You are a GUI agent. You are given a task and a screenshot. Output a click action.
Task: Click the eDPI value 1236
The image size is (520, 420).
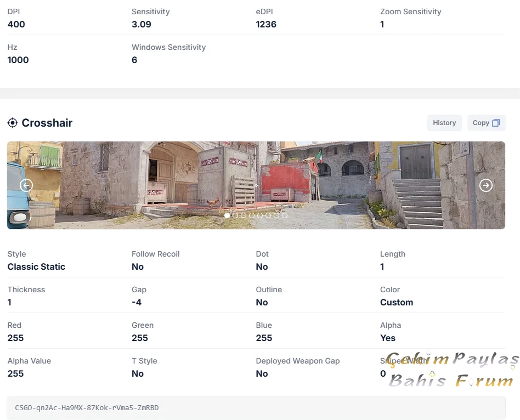tap(266, 25)
